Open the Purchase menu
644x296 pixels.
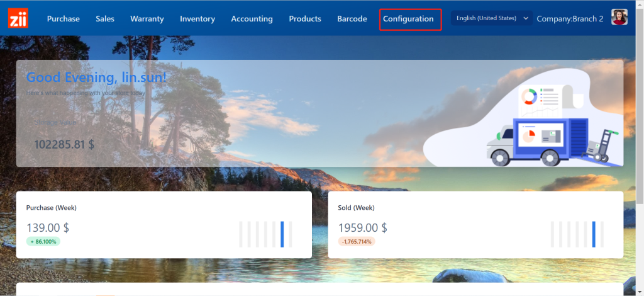point(63,19)
